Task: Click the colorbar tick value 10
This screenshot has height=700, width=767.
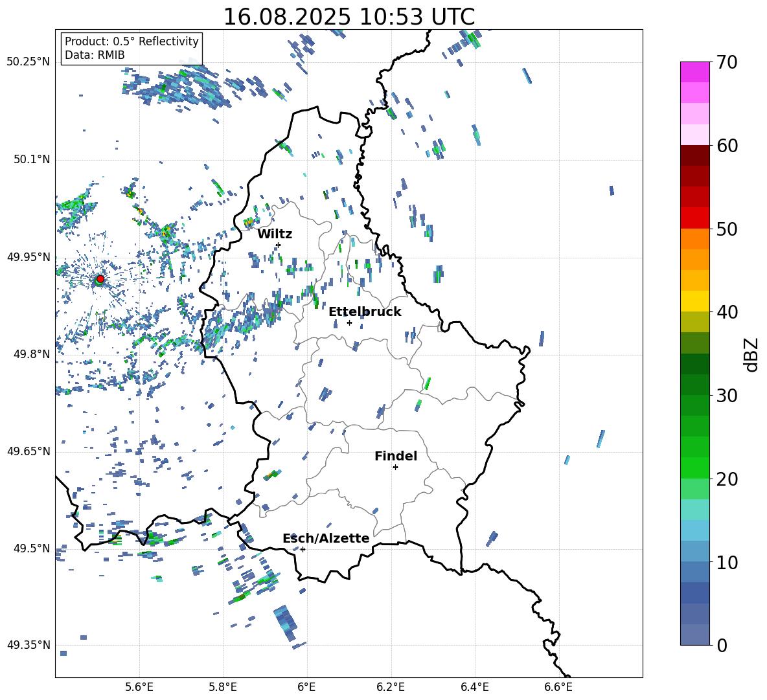Action: (x=727, y=562)
